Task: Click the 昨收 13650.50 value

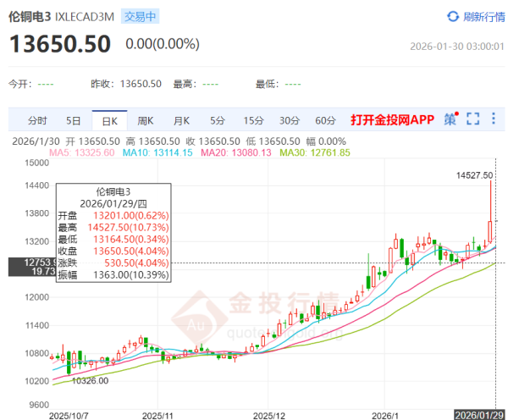Action: (141, 85)
